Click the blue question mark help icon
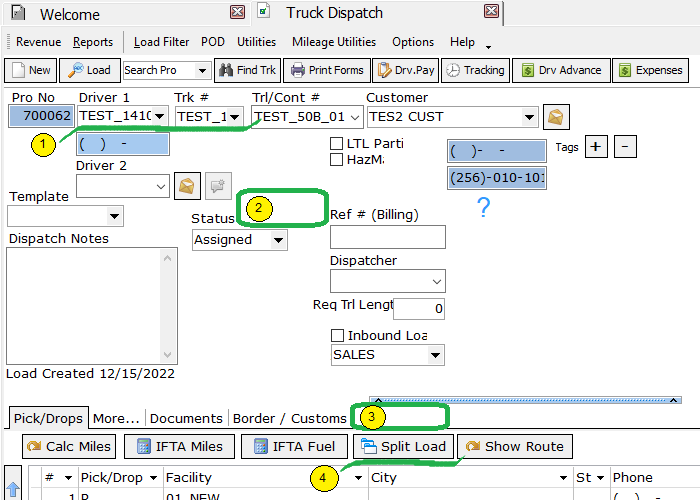This screenshot has width=700, height=500. (x=483, y=208)
